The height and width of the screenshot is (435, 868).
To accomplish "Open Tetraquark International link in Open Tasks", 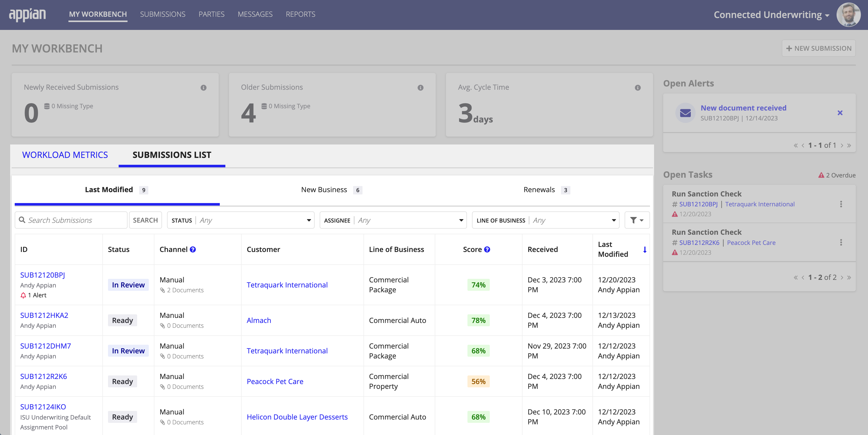I will tap(759, 204).
